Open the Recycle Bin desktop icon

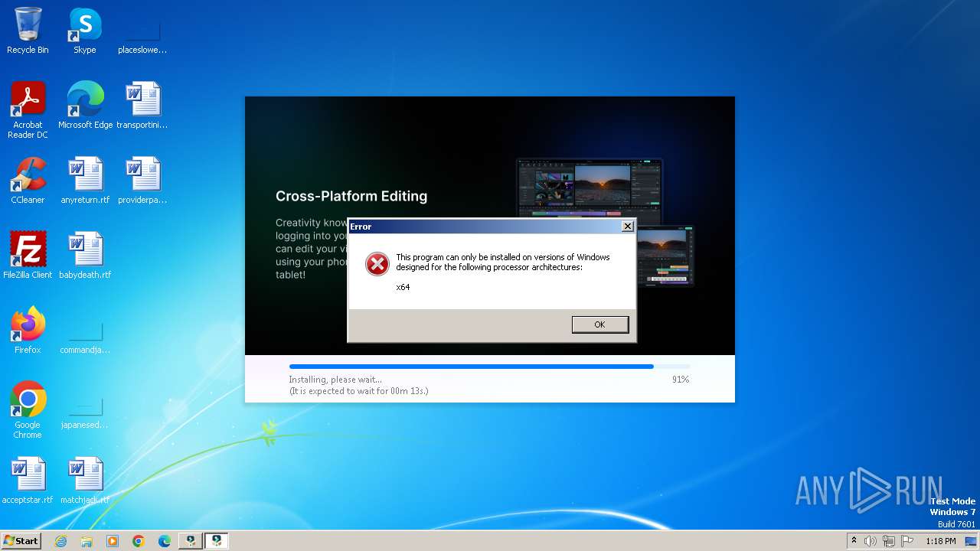point(28,31)
